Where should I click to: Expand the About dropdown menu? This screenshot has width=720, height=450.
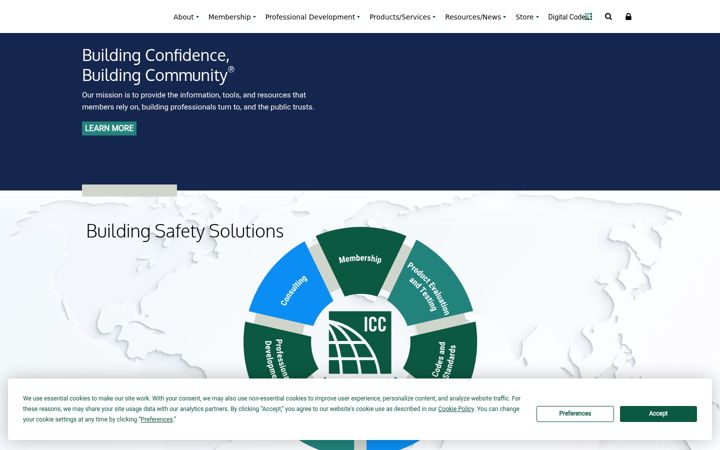click(x=186, y=17)
